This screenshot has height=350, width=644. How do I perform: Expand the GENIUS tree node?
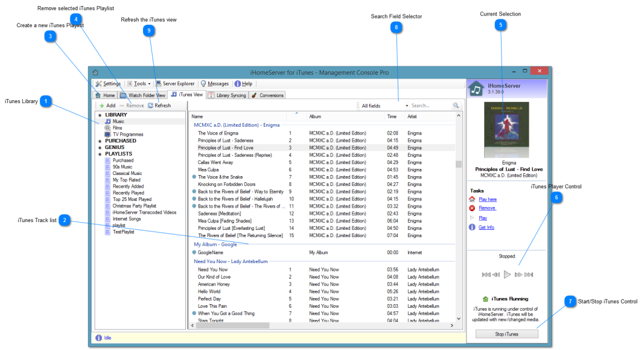[100, 147]
